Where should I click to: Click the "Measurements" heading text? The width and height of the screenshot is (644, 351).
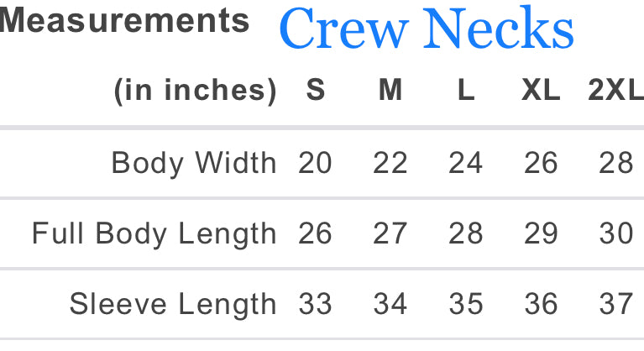pos(124,21)
